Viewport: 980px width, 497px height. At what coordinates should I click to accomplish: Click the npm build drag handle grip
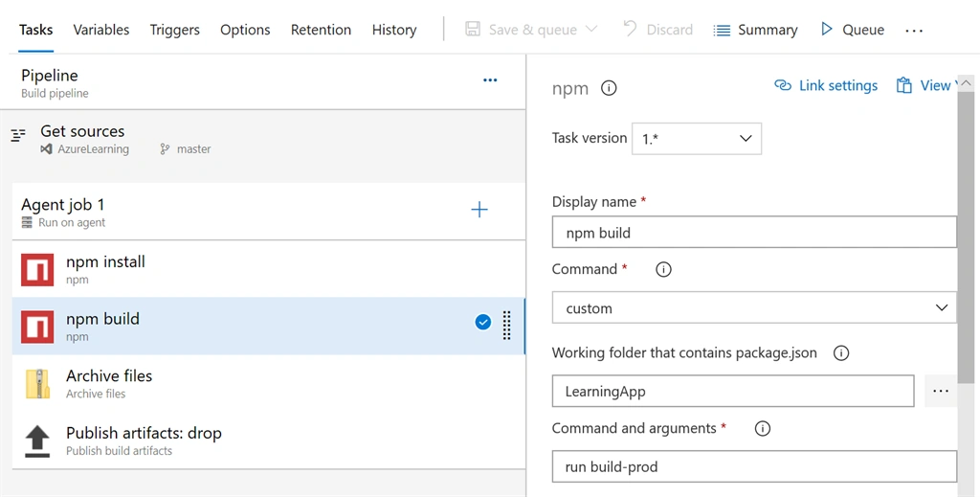click(x=507, y=326)
